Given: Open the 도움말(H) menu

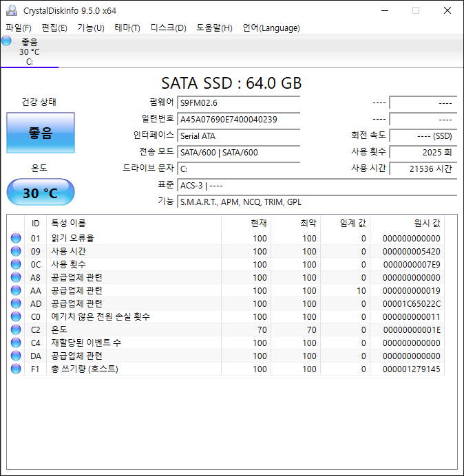Looking at the screenshot, I should click(x=214, y=28).
